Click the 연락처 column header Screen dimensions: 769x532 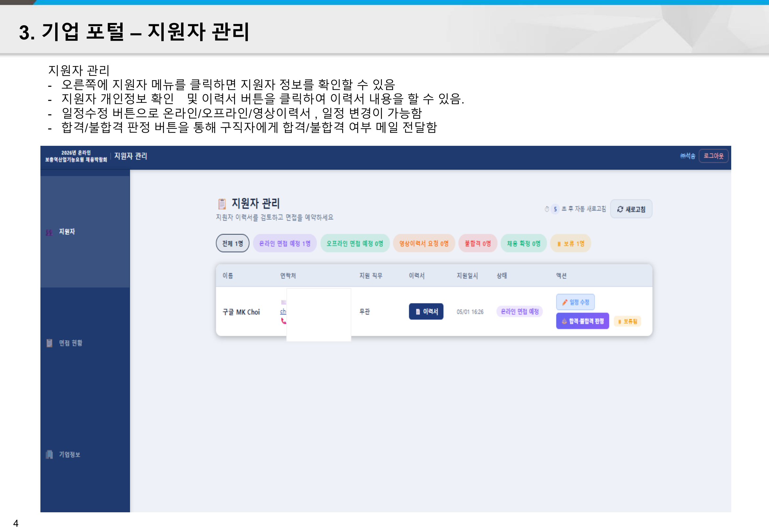click(288, 275)
